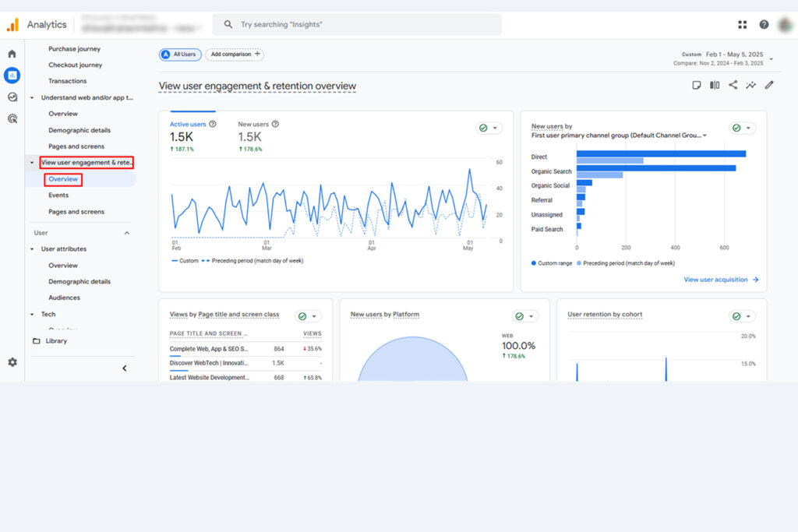
Task: Open Events under engagement & retention
Action: point(58,196)
